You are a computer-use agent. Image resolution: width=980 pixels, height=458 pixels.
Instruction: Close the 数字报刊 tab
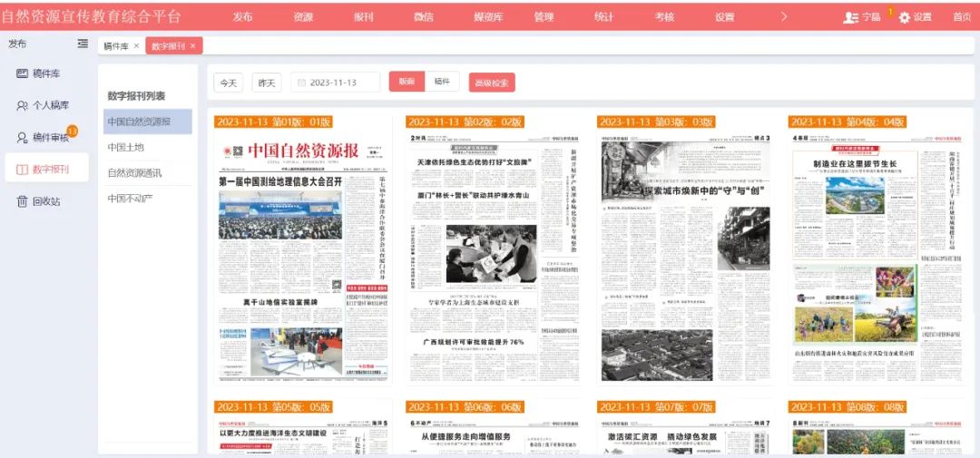coord(192,46)
